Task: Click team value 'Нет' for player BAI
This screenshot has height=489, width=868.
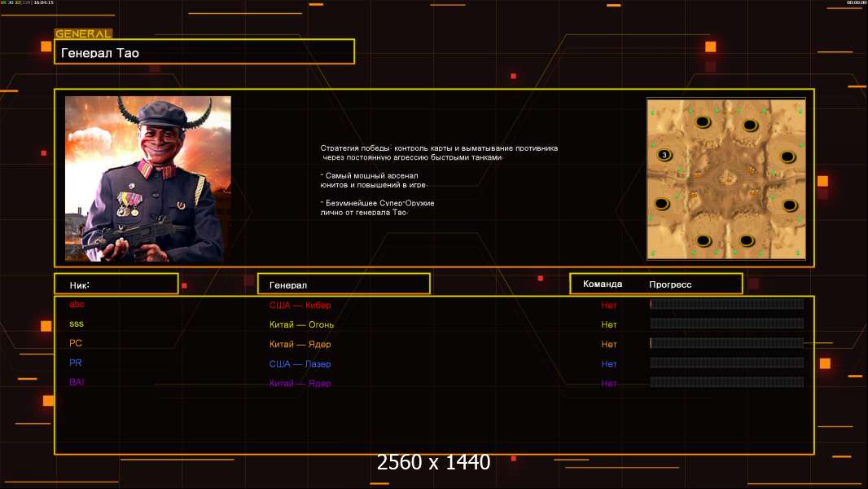Action: tap(609, 383)
